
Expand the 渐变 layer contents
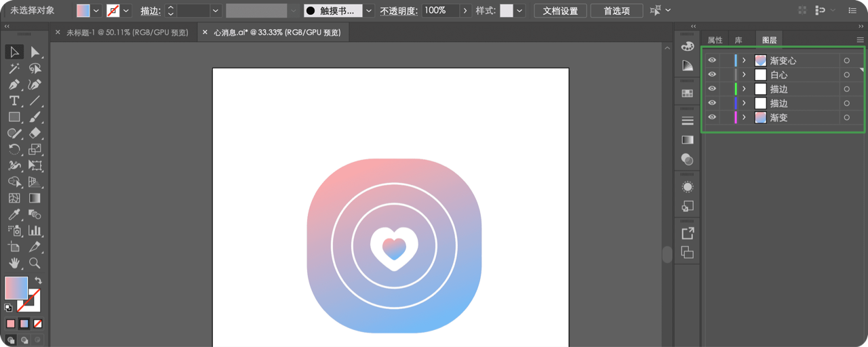[744, 117]
